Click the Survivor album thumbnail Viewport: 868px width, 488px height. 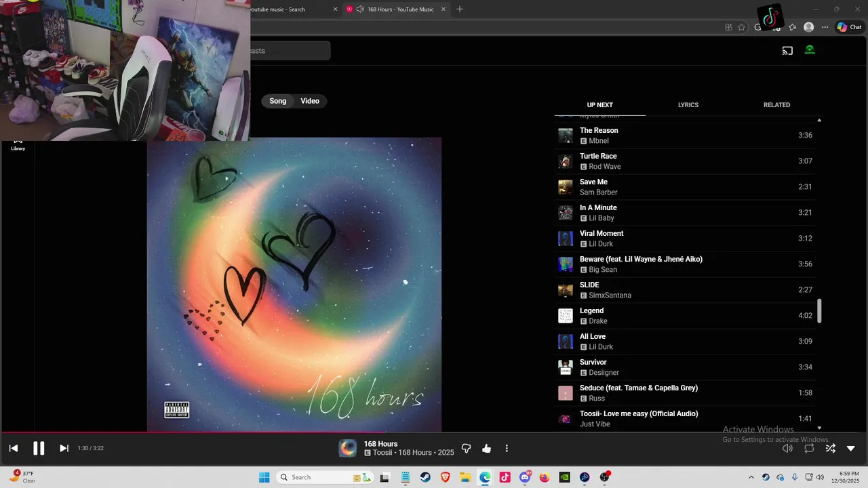tap(565, 367)
